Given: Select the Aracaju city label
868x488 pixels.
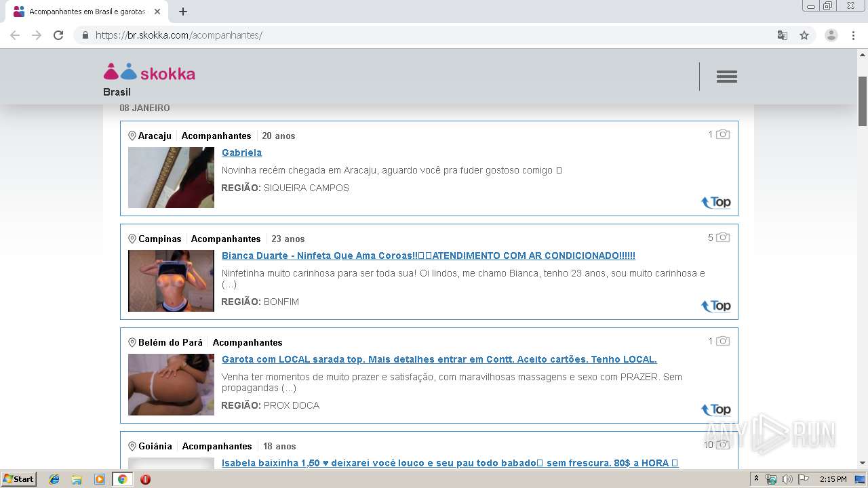Looking at the screenshot, I should pos(155,136).
